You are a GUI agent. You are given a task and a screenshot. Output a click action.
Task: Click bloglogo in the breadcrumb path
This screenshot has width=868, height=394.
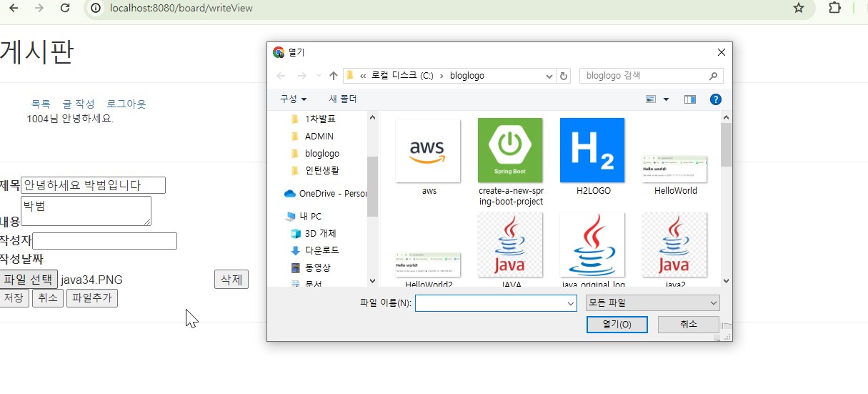pos(467,76)
